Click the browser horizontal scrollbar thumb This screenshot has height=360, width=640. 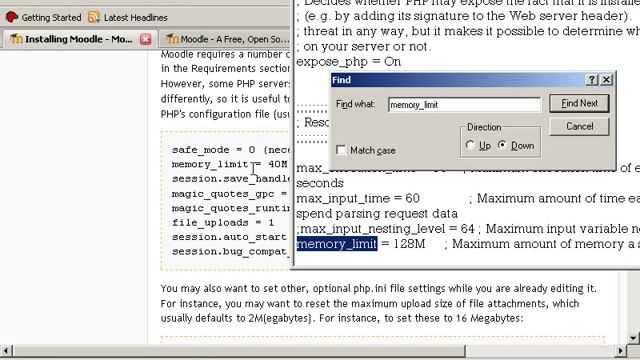(x=239, y=351)
